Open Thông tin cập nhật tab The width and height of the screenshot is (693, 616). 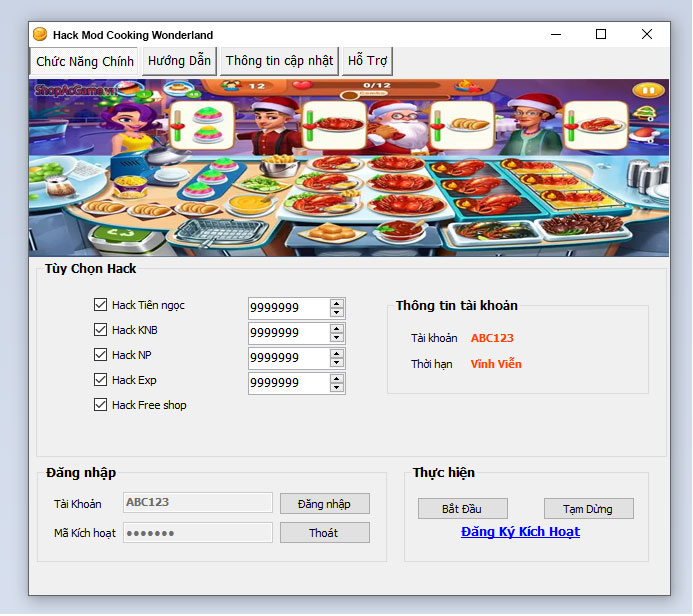click(279, 61)
